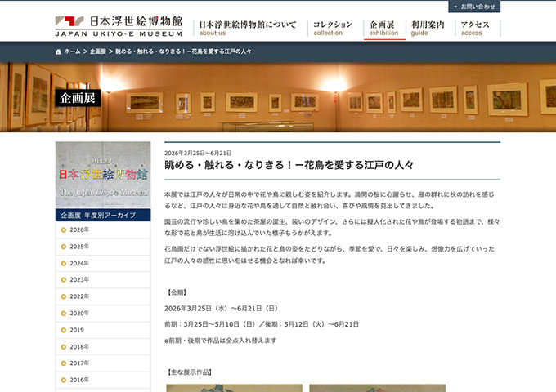This screenshot has height=392, width=556.
Task: Open the コレクション collection menu
Action: tap(332, 28)
